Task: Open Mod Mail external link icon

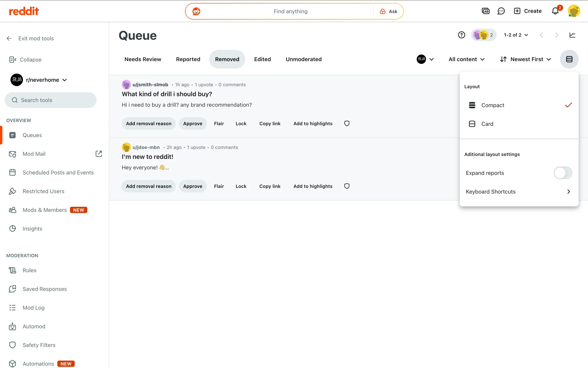Action: pos(99,154)
